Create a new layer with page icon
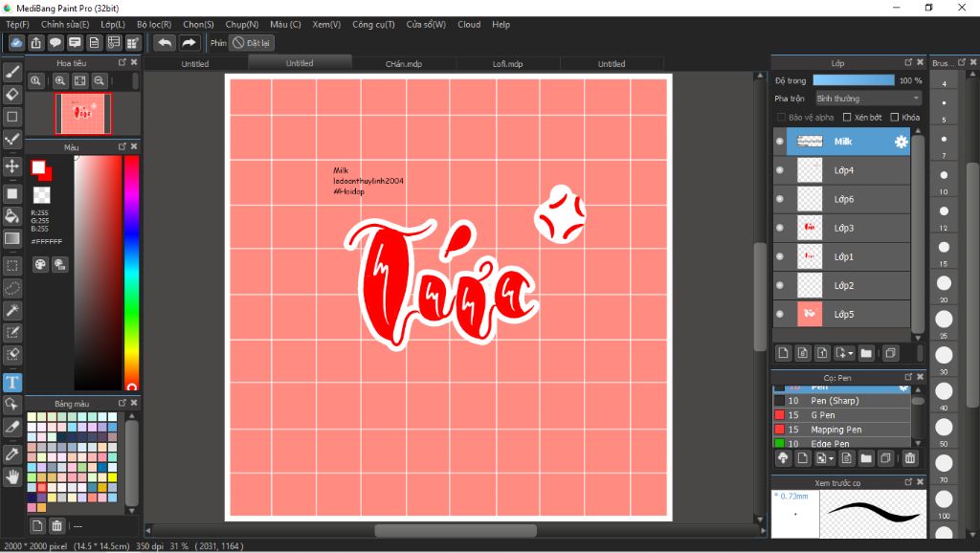 (783, 353)
